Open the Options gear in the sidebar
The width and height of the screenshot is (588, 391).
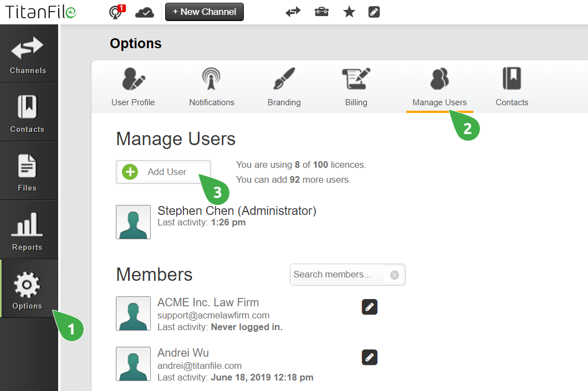point(29,288)
